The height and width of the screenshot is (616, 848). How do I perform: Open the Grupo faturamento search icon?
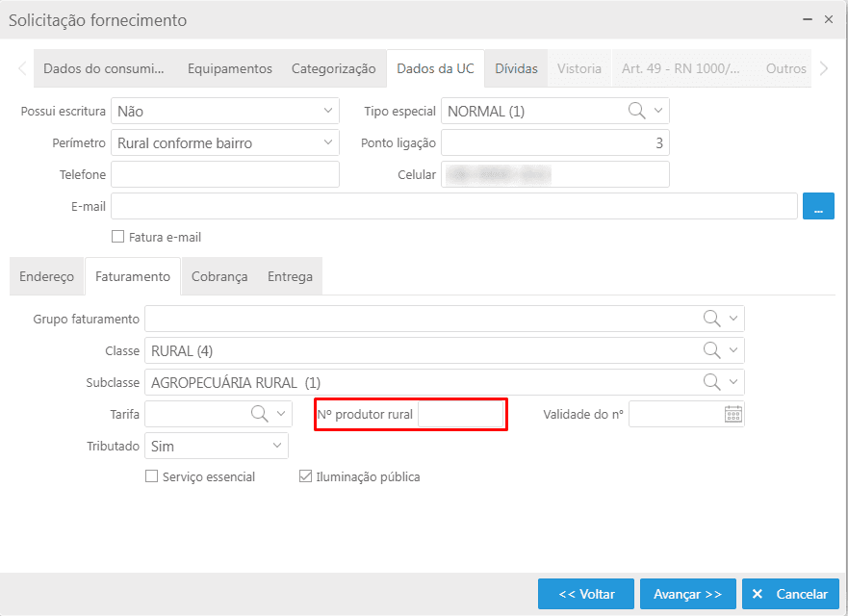click(x=711, y=319)
